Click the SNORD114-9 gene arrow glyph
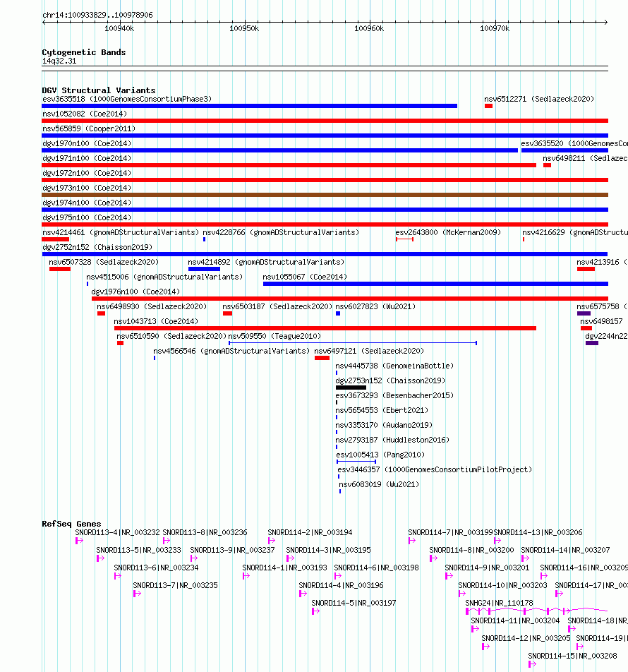This screenshot has height=672, width=628. point(449,576)
